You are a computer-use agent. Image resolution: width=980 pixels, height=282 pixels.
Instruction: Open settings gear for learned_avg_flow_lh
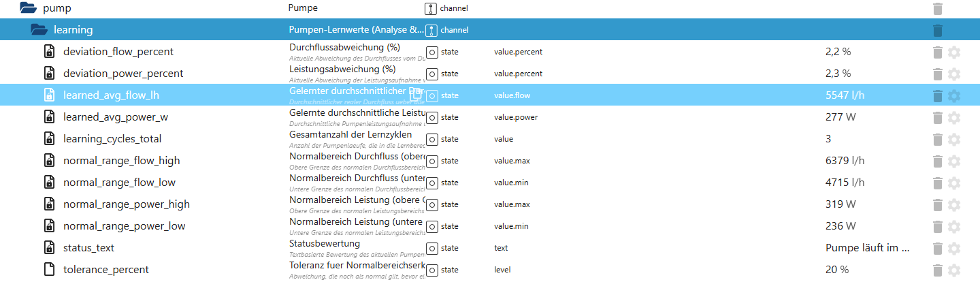coord(954,95)
